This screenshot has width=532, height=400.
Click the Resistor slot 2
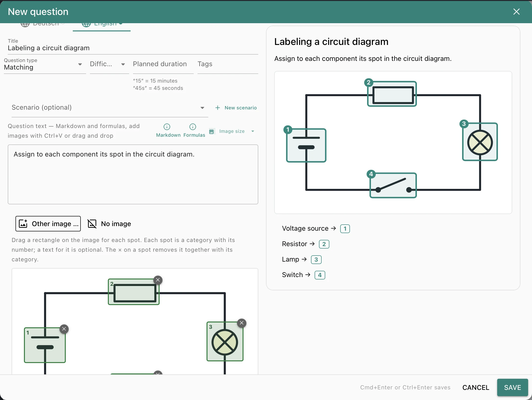tap(324, 244)
